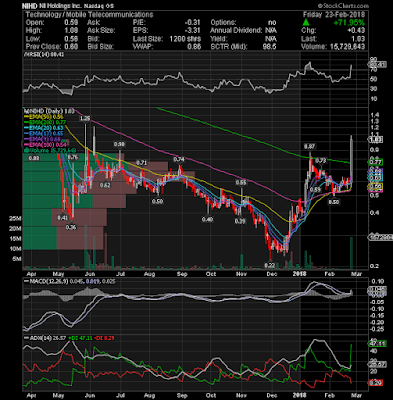The width and height of the screenshot is (393, 400).
Task: Select Technology / Mobile Telecommunications sector text
Action: click(89, 15)
